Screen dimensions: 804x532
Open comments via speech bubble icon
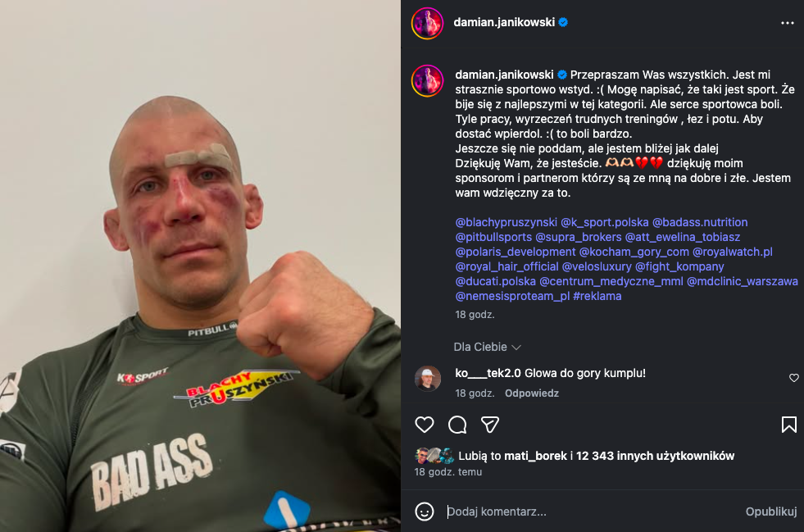pos(457,425)
